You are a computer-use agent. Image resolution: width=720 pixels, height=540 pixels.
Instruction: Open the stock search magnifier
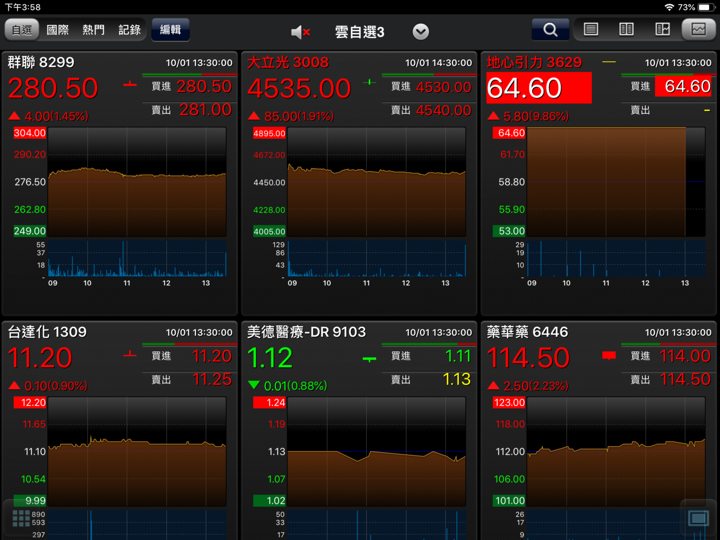(x=550, y=30)
